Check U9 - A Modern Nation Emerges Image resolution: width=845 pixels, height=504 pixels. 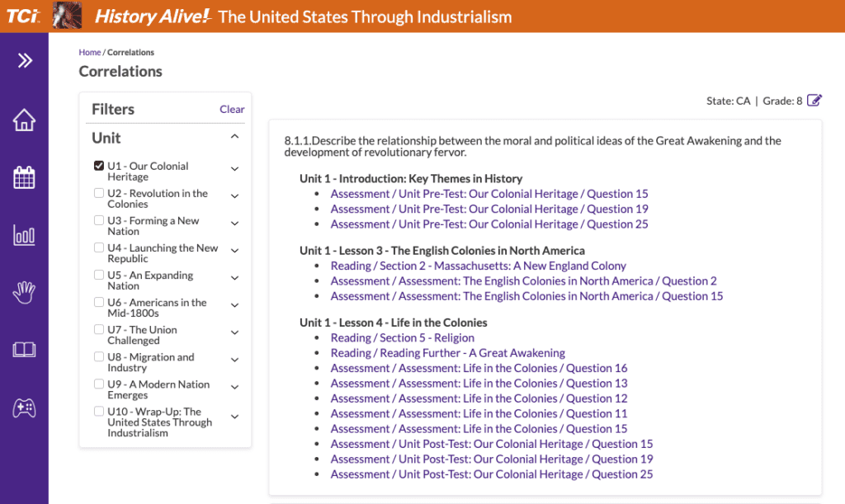pos(99,384)
